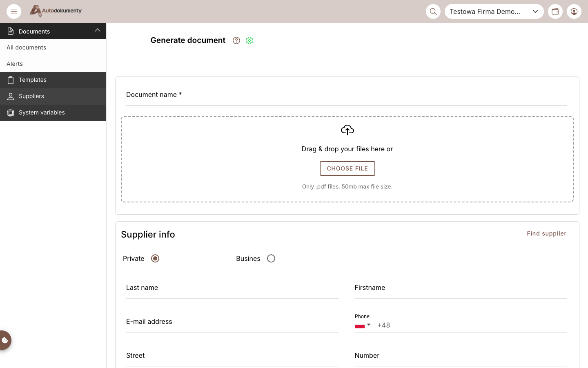Focus the Last name field
588x368 pixels.
pyautogui.click(x=232, y=288)
